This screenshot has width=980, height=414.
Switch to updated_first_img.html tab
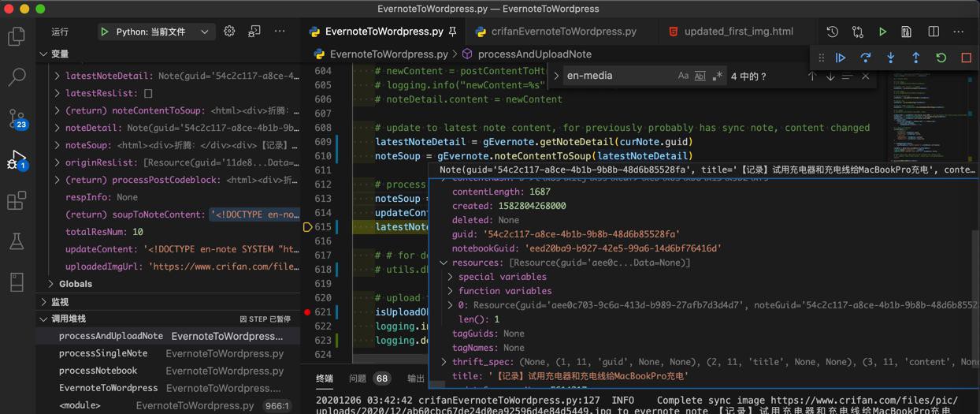(730, 32)
